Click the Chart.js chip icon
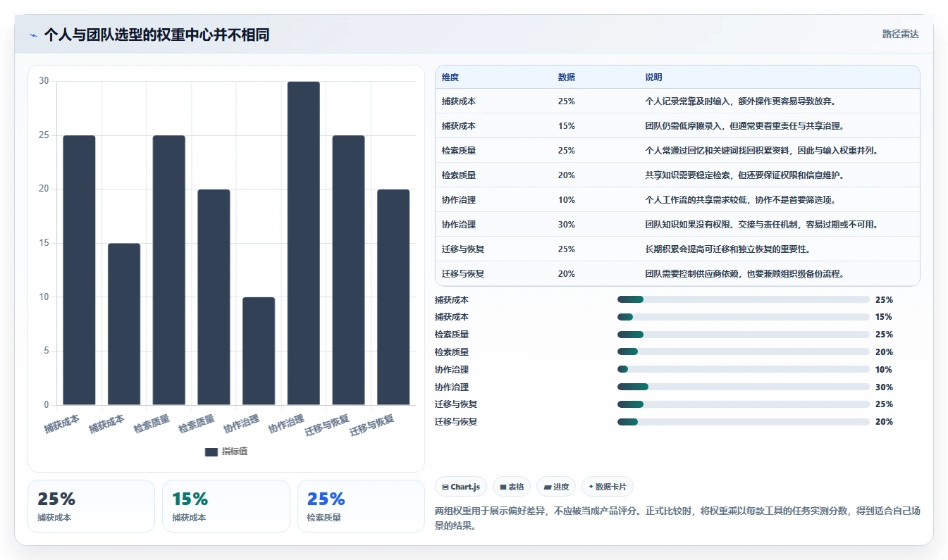Image resolution: width=948 pixels, height=560 pixels. pyautogui.click(x=445, y=487)
